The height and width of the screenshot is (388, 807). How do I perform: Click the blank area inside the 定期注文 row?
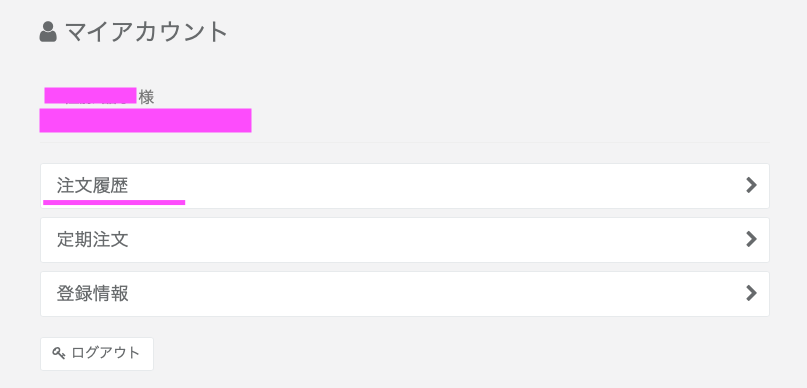(437, 240)
